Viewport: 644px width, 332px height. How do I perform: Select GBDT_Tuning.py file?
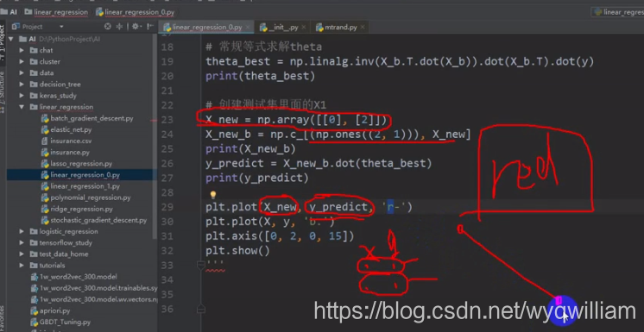(61, 323)
